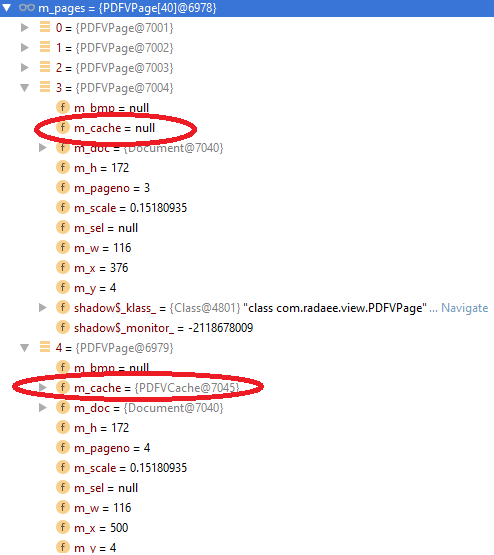Click the field icon beside m_x = 500

pos(63,527)
